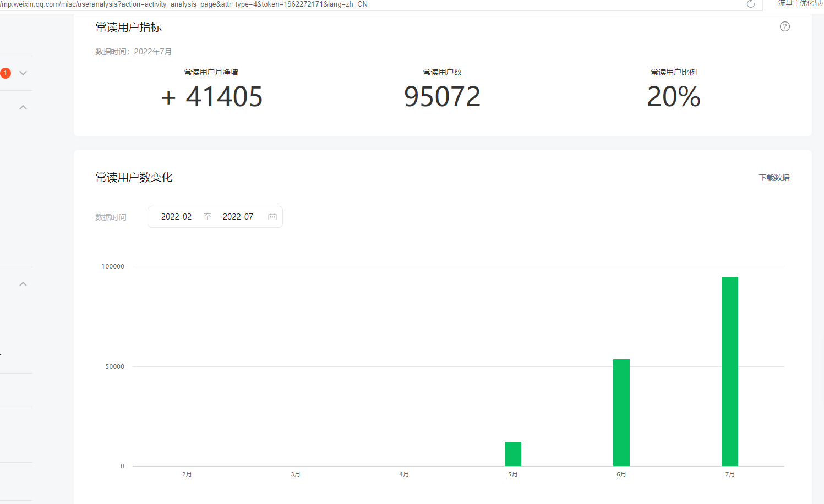Click the browser reload icon
824x504 pixels.
(750, 4)
